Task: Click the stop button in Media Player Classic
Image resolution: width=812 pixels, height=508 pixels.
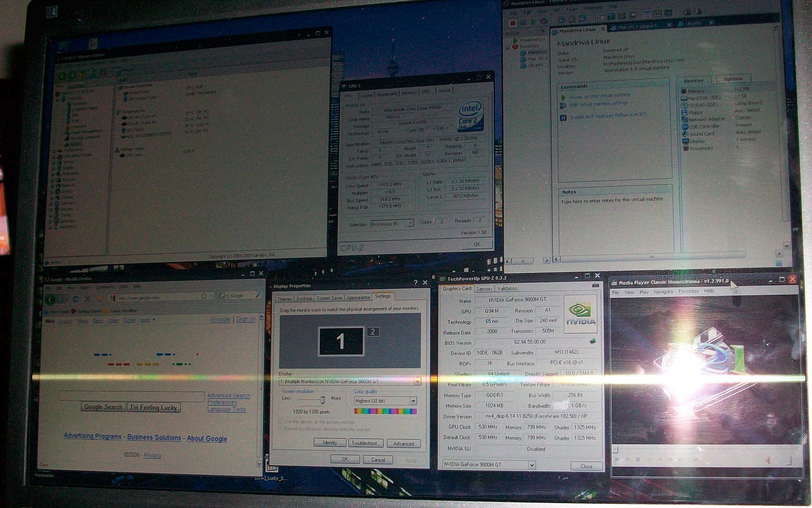Action: point(638,459)
